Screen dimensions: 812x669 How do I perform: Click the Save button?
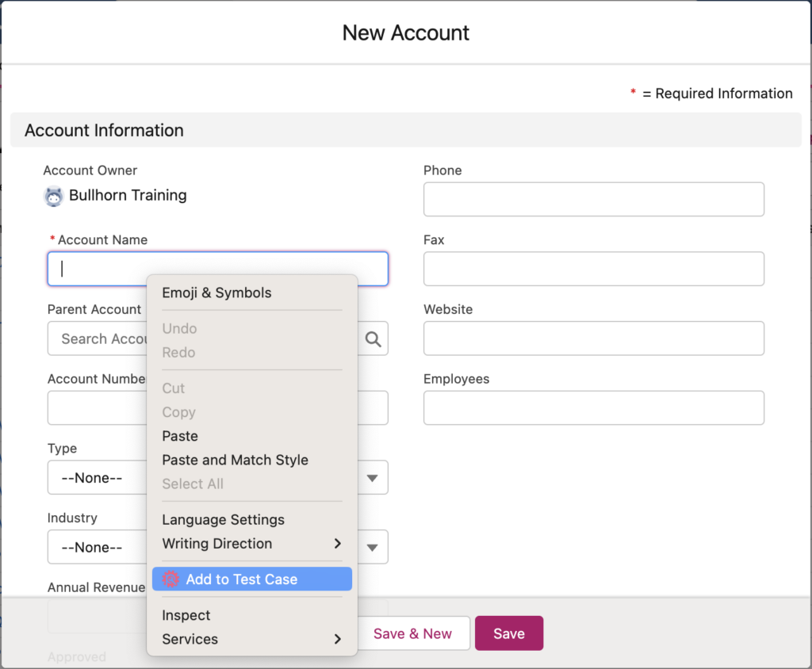[508, 633]
